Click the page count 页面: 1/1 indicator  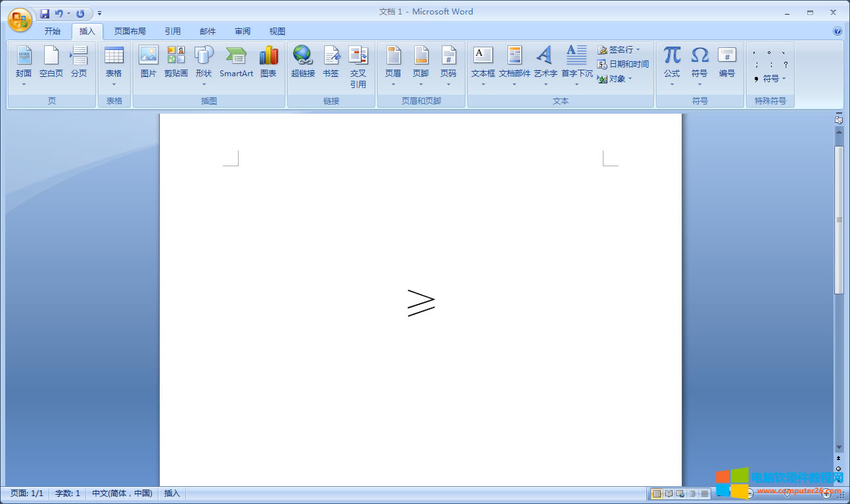tap(27, 493)
